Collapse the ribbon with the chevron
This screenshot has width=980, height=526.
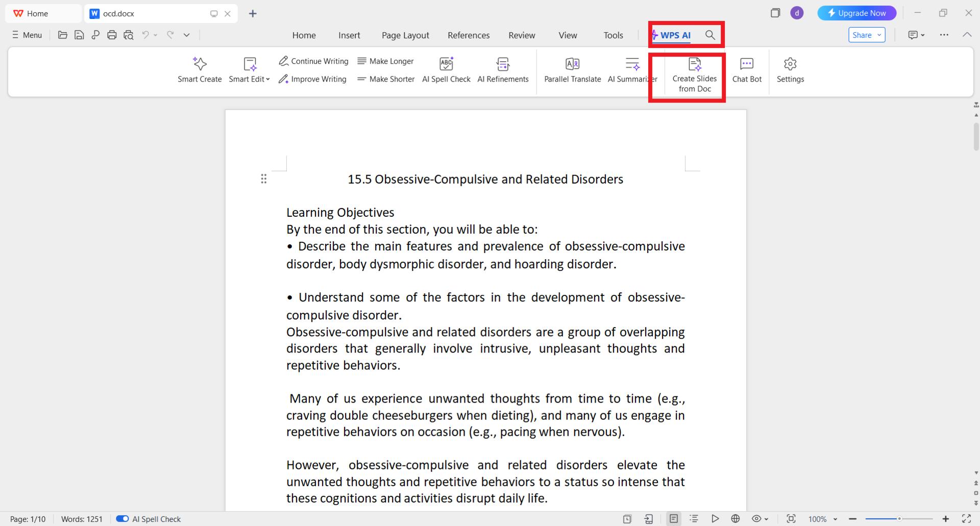(x=967, y=35)
